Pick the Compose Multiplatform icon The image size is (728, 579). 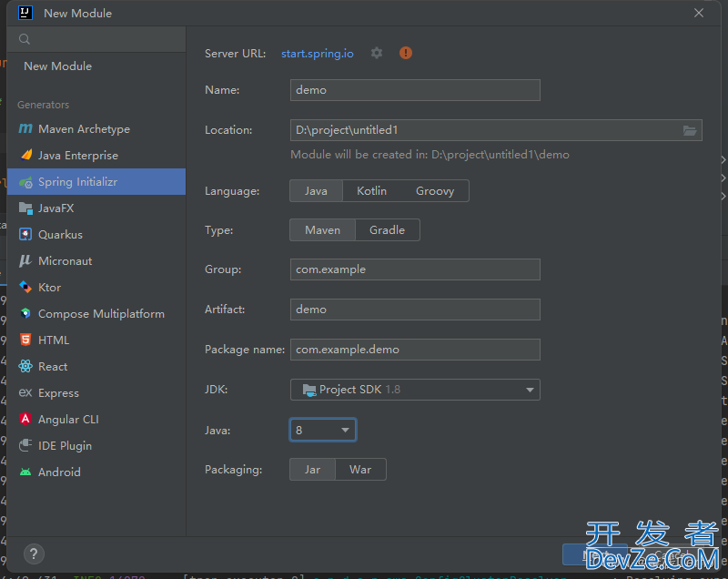(x=25, y=314)
